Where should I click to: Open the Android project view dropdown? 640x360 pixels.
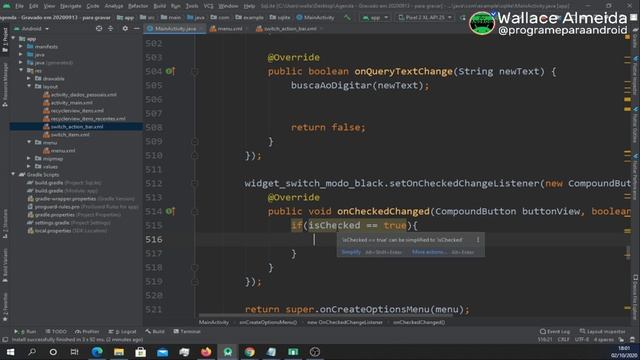(31, 29)
